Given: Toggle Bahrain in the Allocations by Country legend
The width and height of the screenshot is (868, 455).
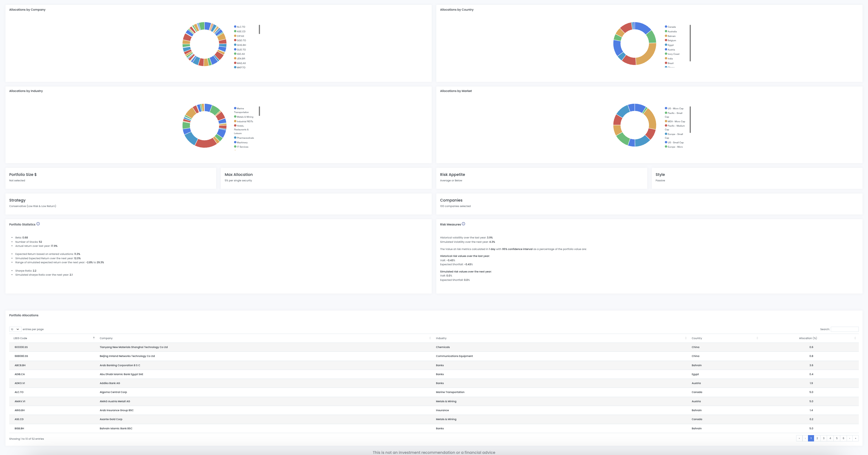Looking at the screenshot, I should (671, 36).
